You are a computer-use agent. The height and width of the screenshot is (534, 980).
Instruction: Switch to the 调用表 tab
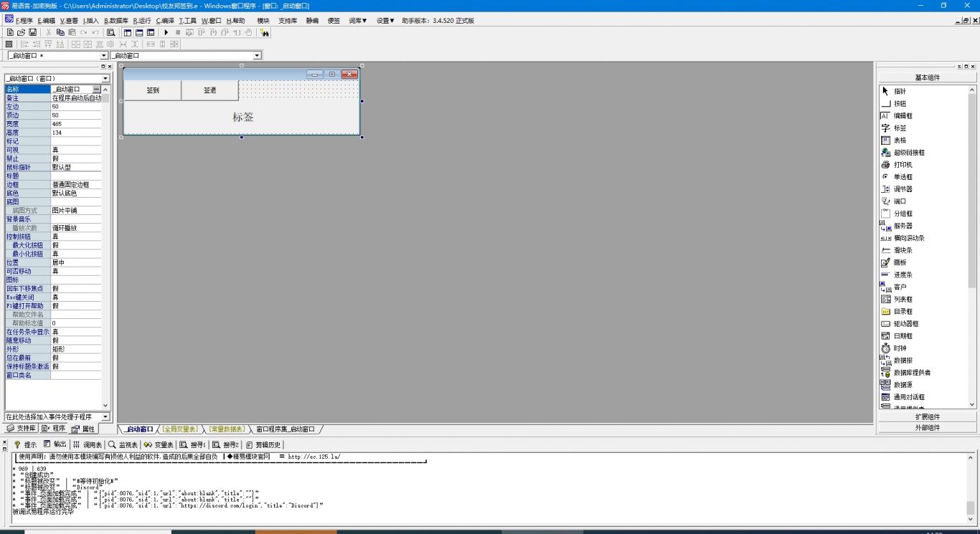click(x=88, y=444)
